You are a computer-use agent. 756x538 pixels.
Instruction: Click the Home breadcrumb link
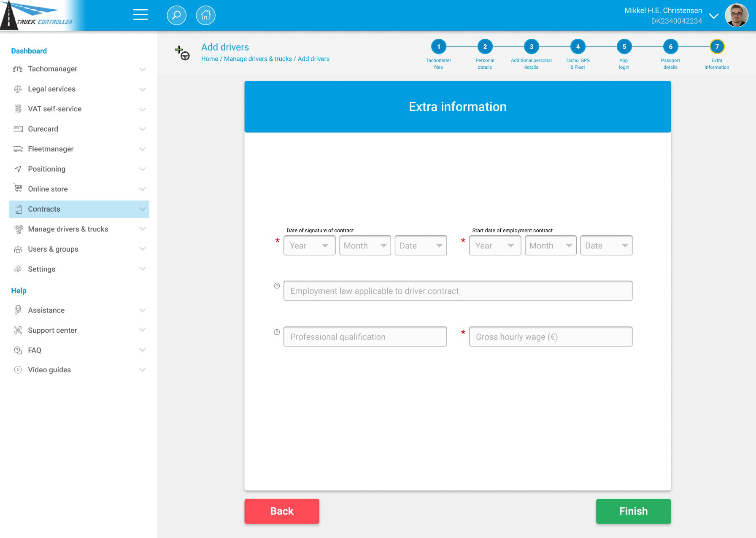click(210, 59)
